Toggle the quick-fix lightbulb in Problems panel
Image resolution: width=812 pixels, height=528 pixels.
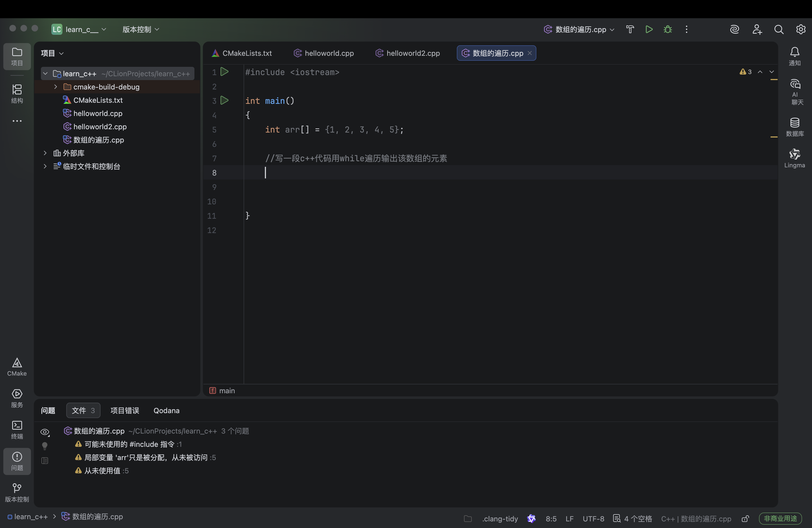click(45, 445)
